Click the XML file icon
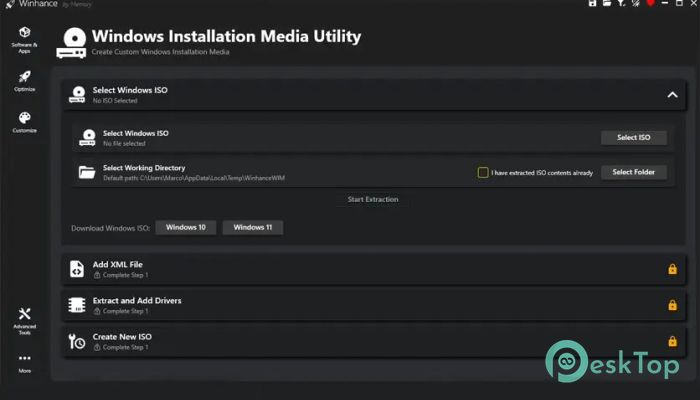This screenshot has width=700, height=400. [x=77, y=269]
